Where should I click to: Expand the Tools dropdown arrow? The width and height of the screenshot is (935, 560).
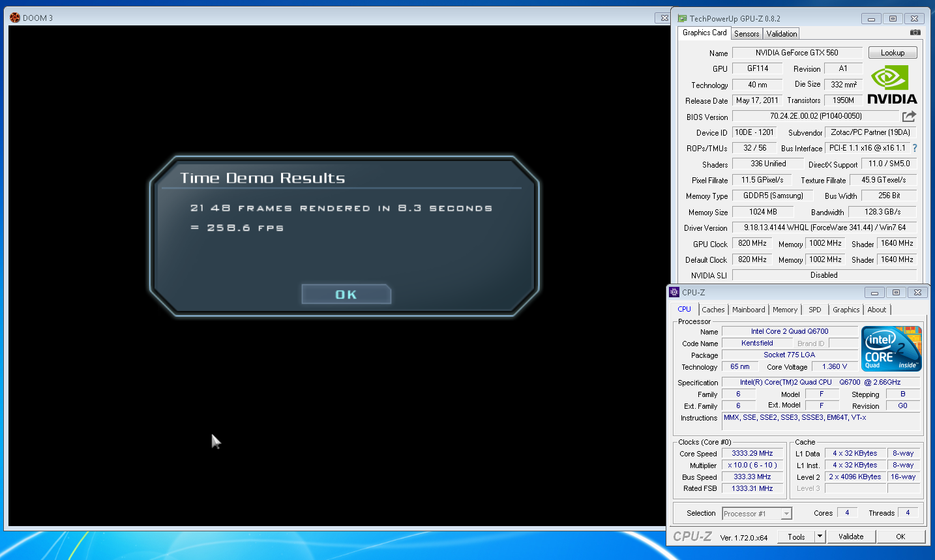pyautogui.click(x=820, y=537)
